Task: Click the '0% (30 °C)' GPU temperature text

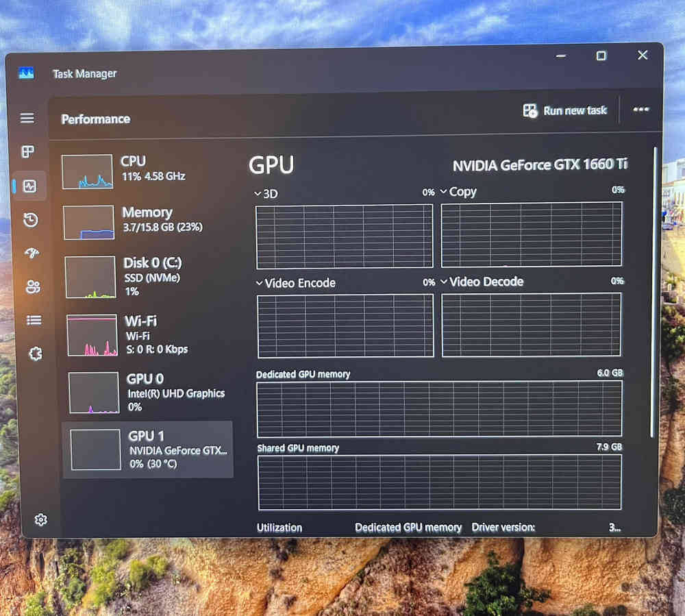Action: (x=153, y=464)
